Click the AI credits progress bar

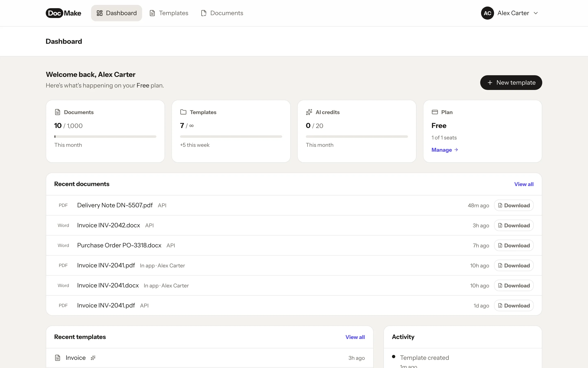[357, 137]
